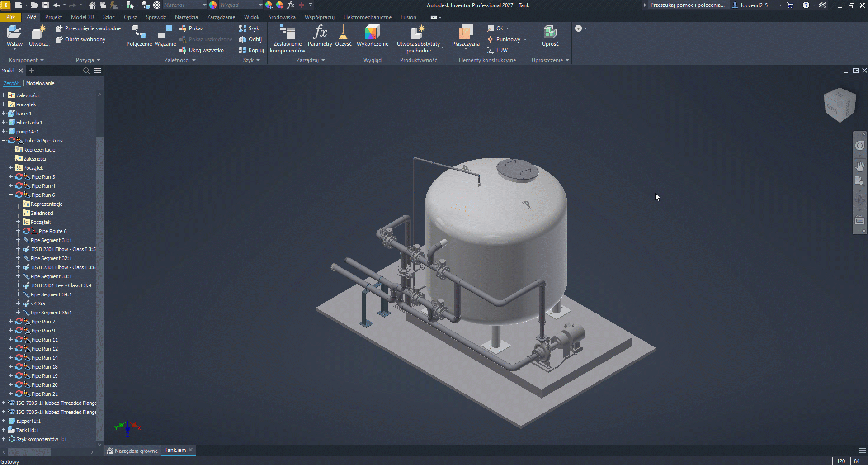Click the Wiązanie constraint tool
Image resolution: width=868 pixels, height=465 pixels.
(x=165, y=33)
